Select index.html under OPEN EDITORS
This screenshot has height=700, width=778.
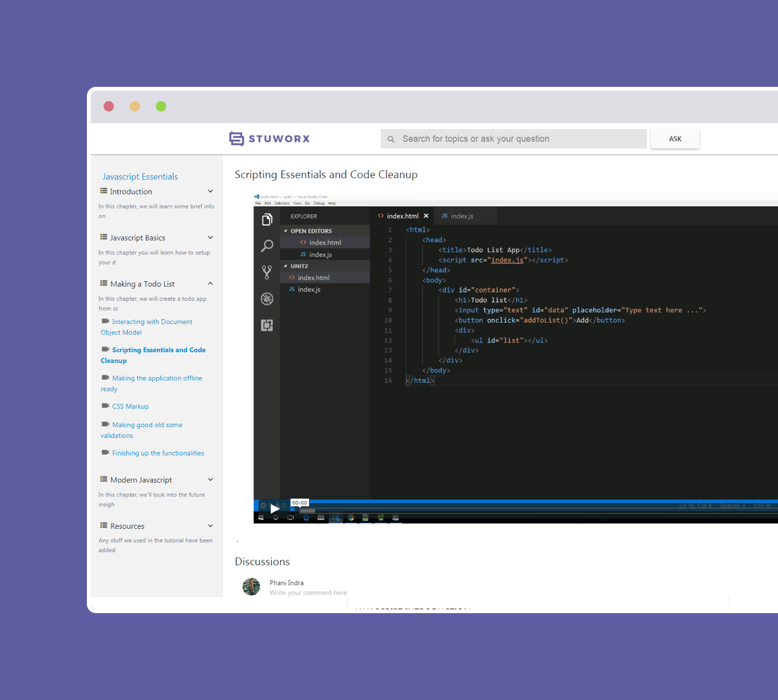pos(325,242)
